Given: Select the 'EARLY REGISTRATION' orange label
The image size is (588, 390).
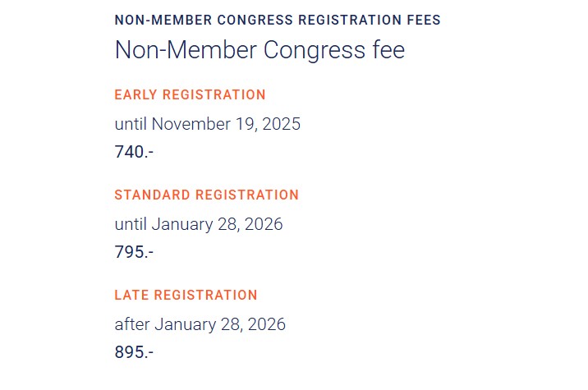Looking at the screenshot, I should (190, 95).
